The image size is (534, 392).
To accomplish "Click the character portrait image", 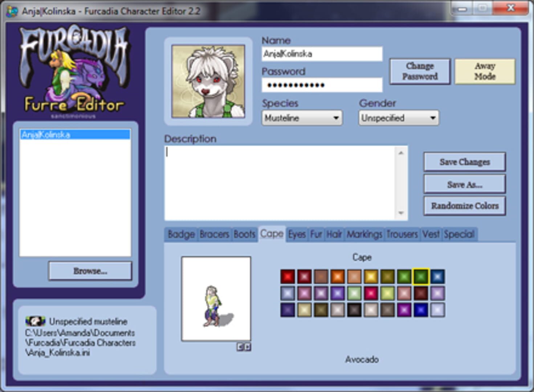I will [208, 81].
